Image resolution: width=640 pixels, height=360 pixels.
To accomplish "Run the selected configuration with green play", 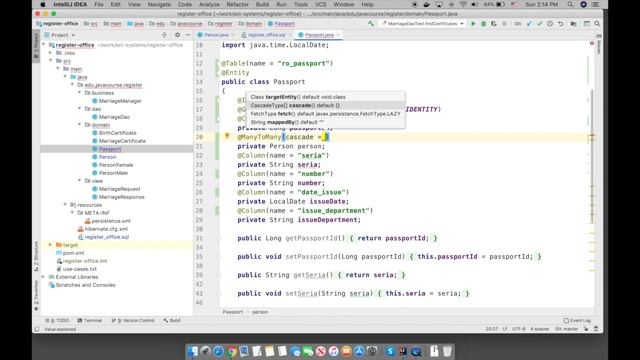I will [473, 24].
